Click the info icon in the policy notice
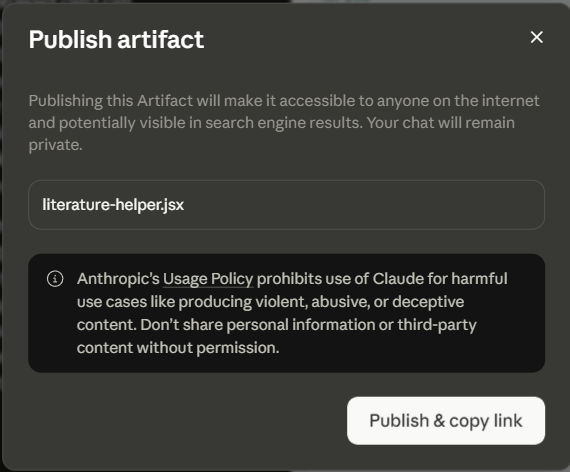This screenshot has width=570, height=472. (x=55, y=279)
